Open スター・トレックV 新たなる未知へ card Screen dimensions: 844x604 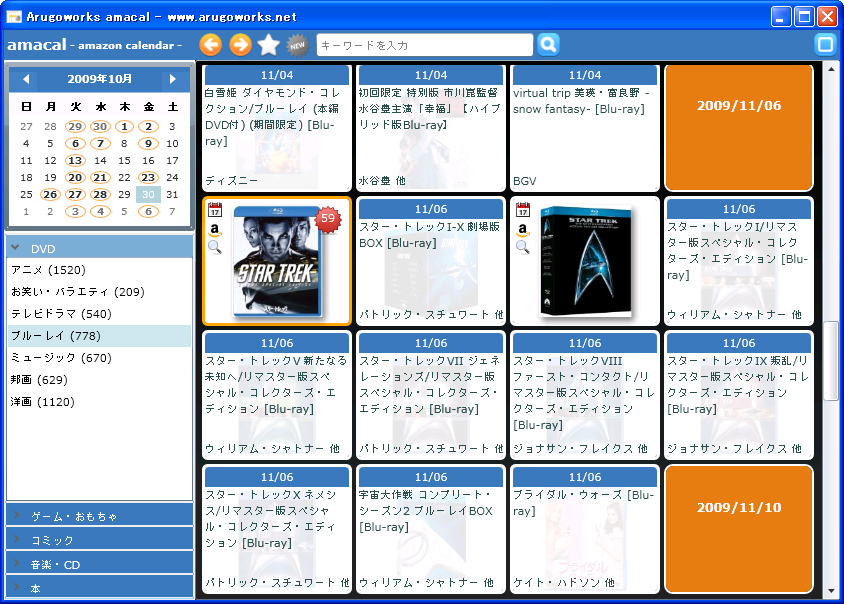[277, 395]
